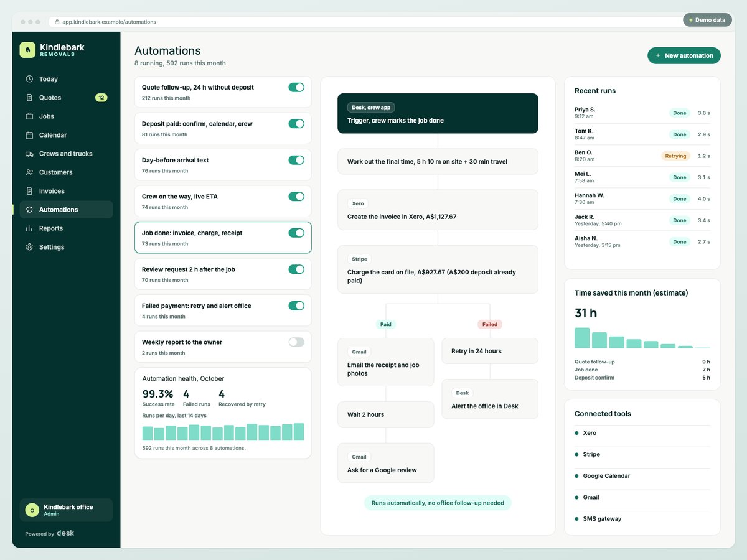Select Email the receipt and job photos step
The image size is (747, 560).
coord(386,362)
